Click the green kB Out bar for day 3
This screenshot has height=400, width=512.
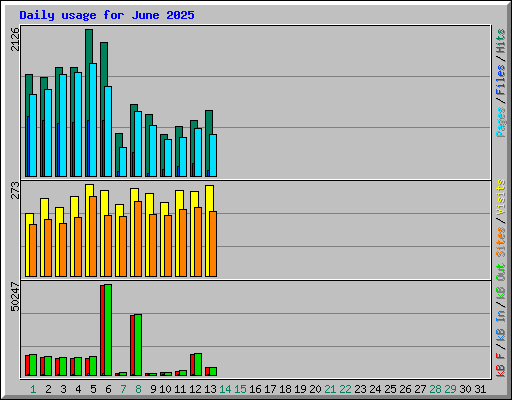coord(63,366)
